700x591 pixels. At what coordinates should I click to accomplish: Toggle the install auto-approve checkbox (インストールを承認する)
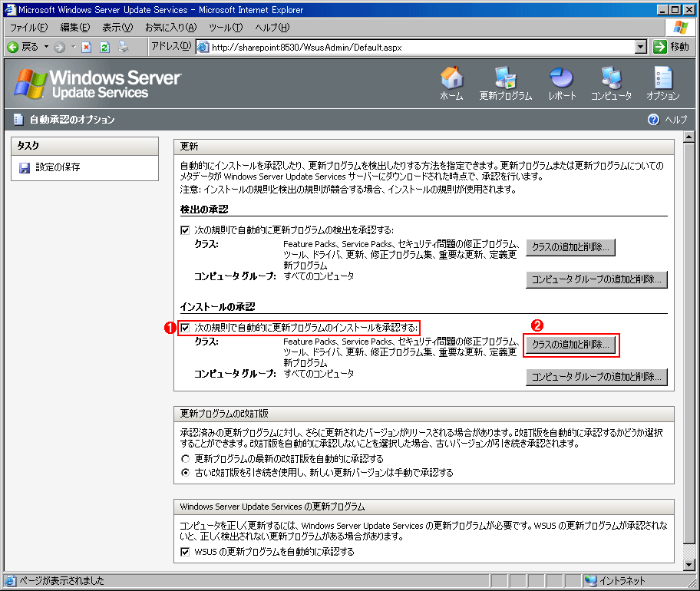185,328
